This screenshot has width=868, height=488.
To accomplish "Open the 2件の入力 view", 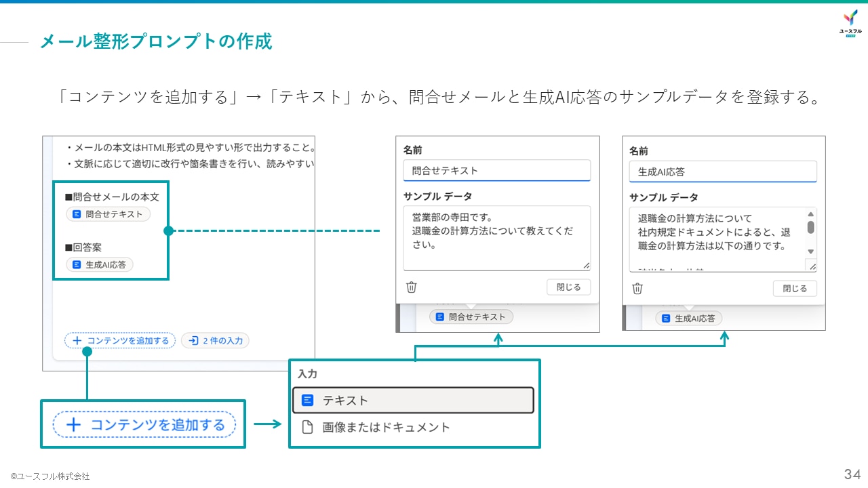I will pyautogui.click(x=216, y=340).
